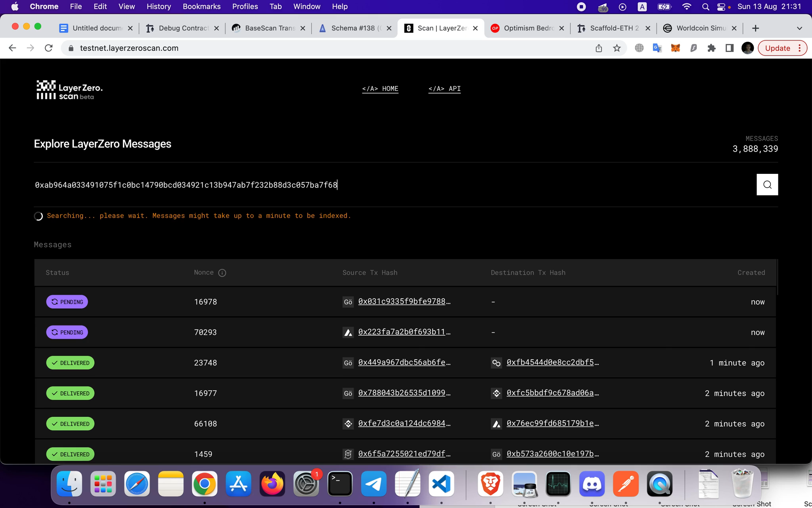The image size is (812, 508).
Task: Expand the tab search chevron
Action: (799, 28)
